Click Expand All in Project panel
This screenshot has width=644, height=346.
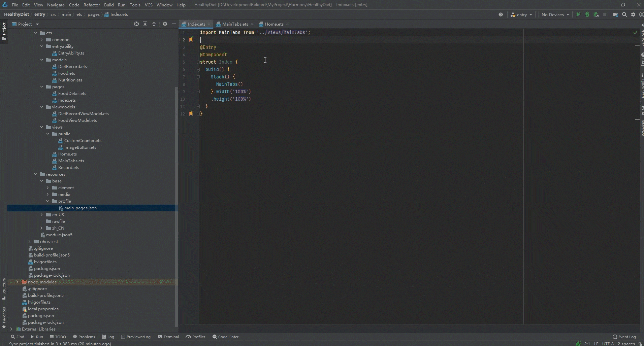pyautogui.click(x=145, y=24)
